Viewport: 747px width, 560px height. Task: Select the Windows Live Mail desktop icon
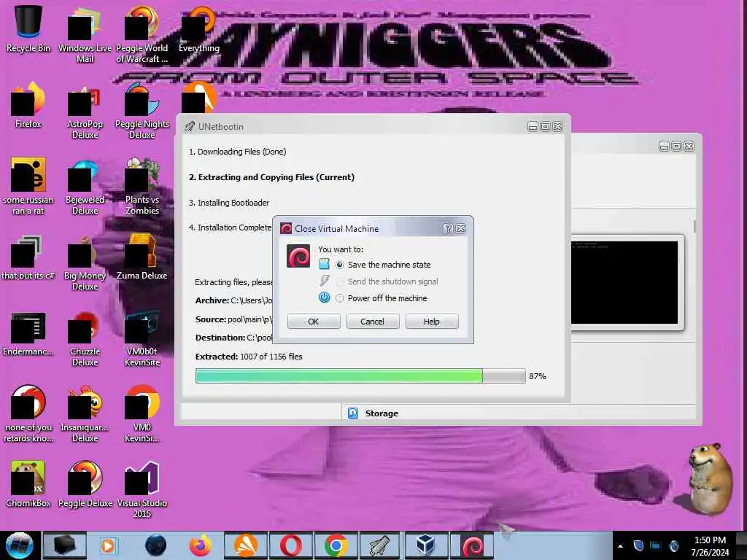tap(85, 34)
